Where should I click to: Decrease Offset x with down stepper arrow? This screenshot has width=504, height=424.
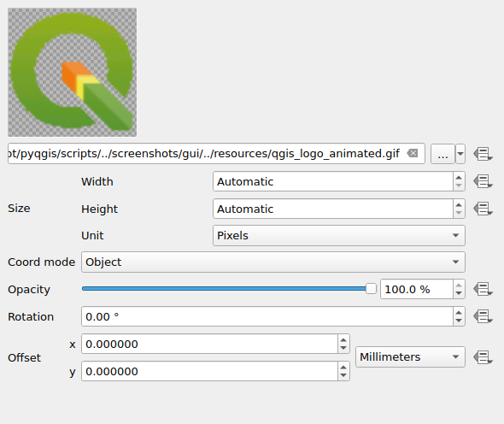(343, 348)
